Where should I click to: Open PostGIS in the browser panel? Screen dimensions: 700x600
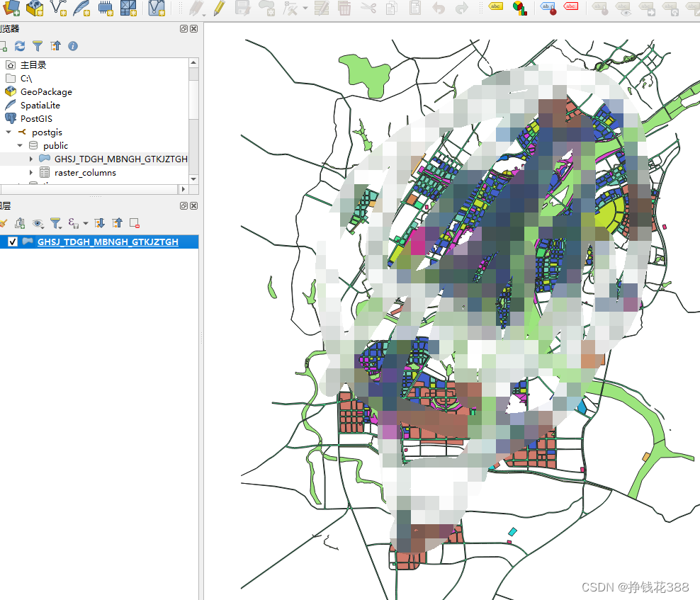tap(34, 118)
